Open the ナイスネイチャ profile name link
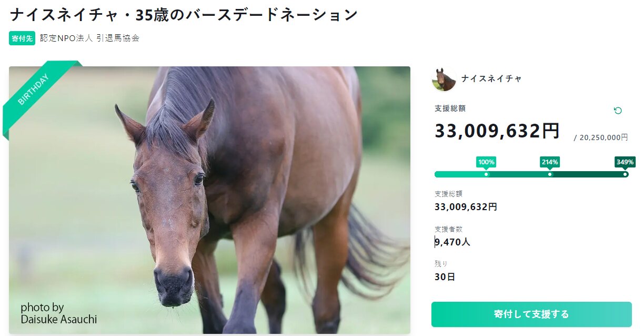644x336 pixels. pyautogui.click(x=491, y=78)
